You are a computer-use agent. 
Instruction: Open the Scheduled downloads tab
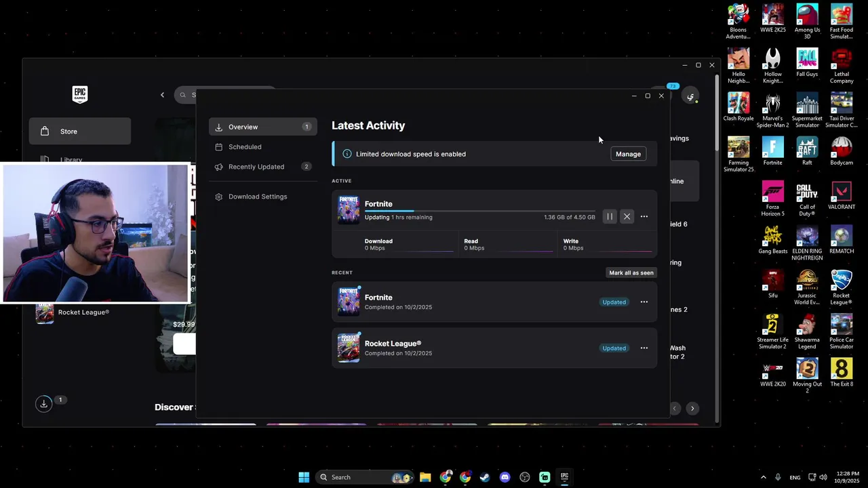(263, 146)
